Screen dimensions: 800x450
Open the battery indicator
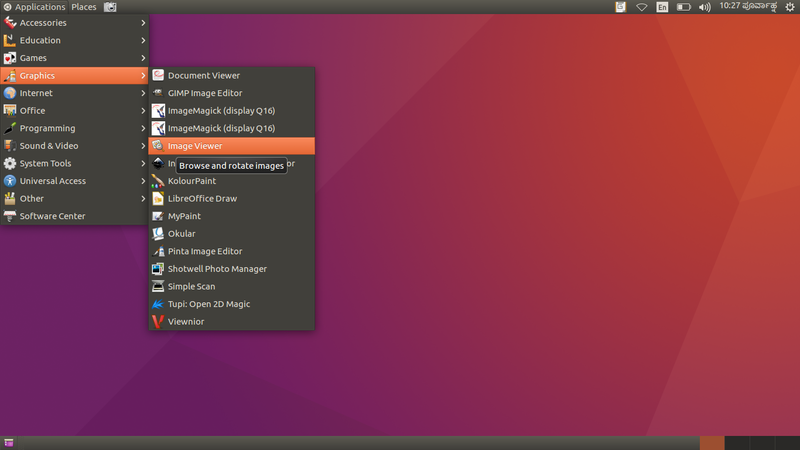(x=684, y=7)
